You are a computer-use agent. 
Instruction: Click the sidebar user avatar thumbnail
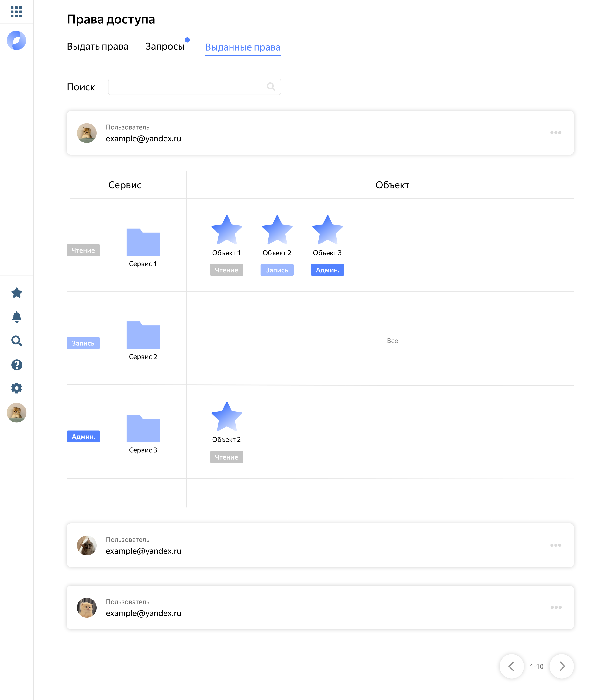(x=17, y=412)
